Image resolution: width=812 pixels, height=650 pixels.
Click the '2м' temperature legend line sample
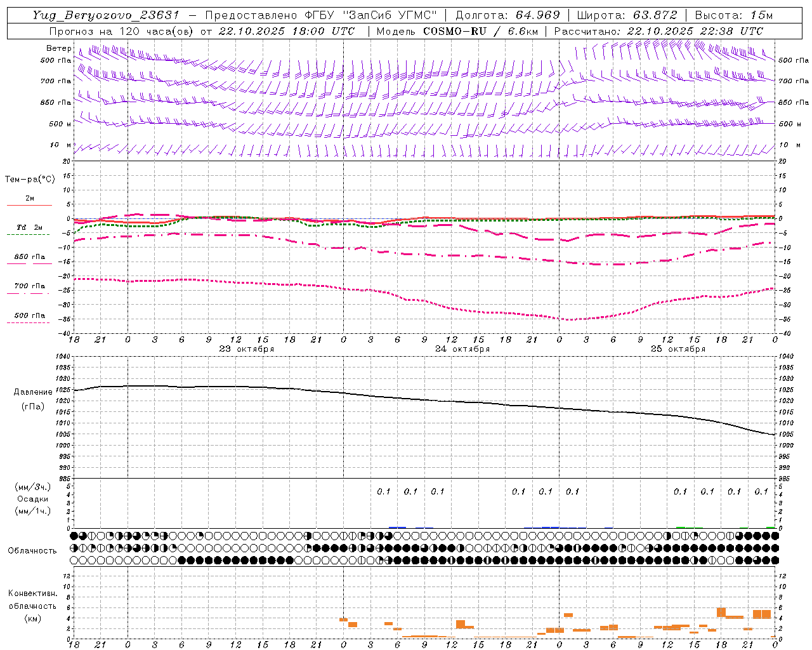coord(29,205)
